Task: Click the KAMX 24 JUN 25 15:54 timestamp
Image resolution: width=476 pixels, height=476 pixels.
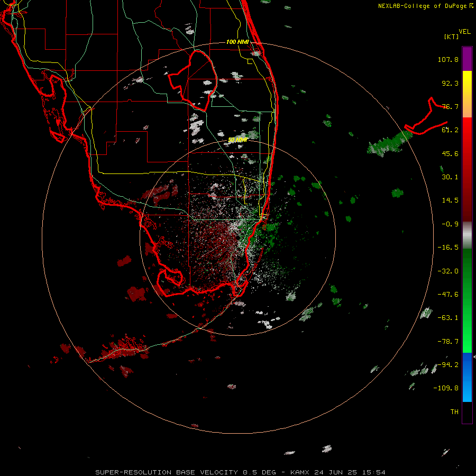Action: (337, 472)
